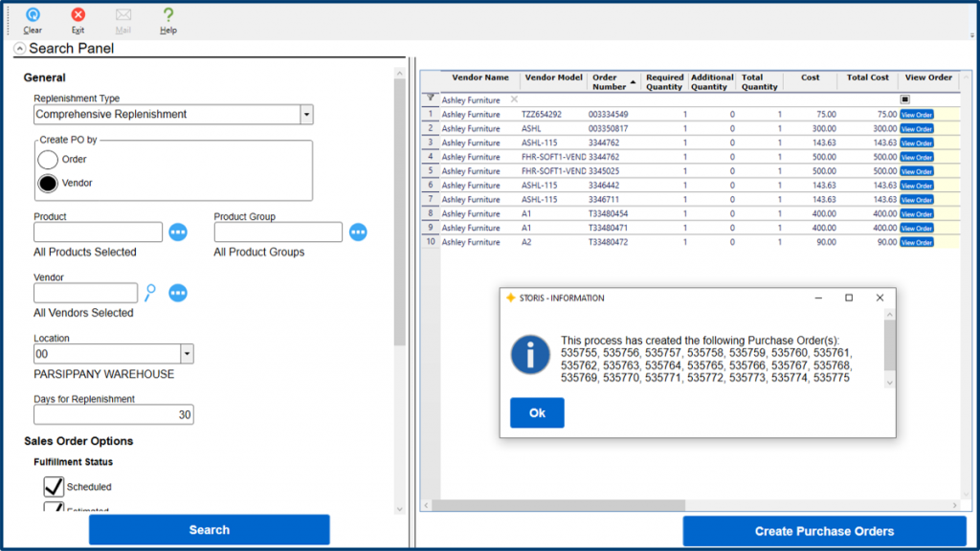Open Product Group selection ellipsis button
This screenshot has width=980, height=551.
point(358,231)
